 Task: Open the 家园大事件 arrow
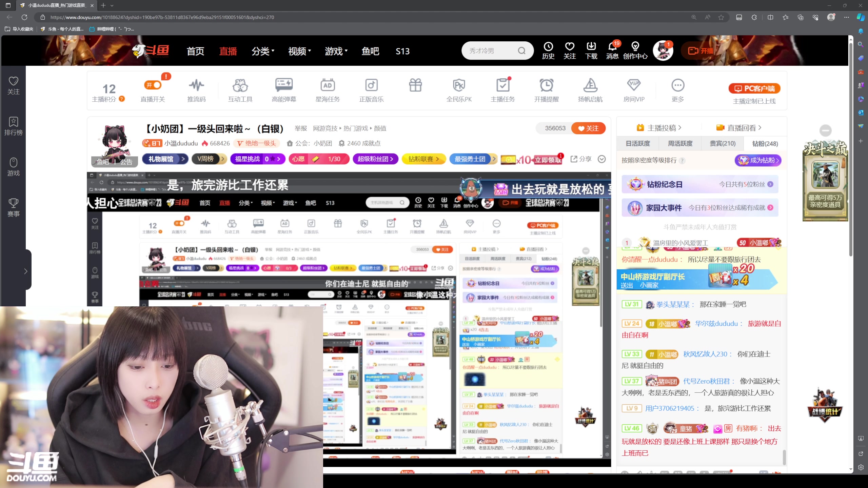(770, 208)
